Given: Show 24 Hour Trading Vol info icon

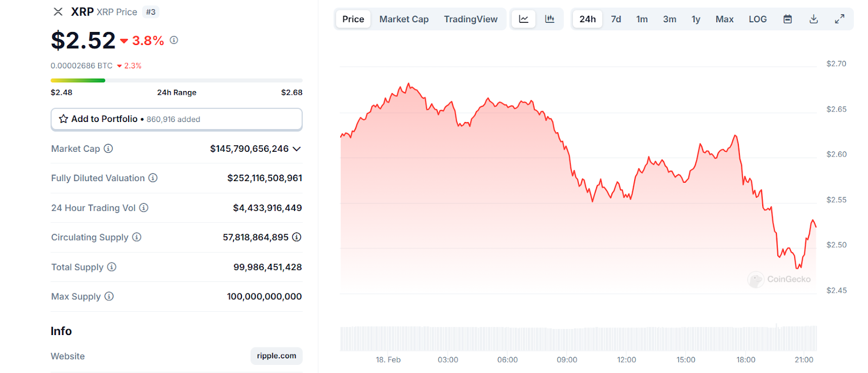Looking at the screenshot, I should 144,208.
